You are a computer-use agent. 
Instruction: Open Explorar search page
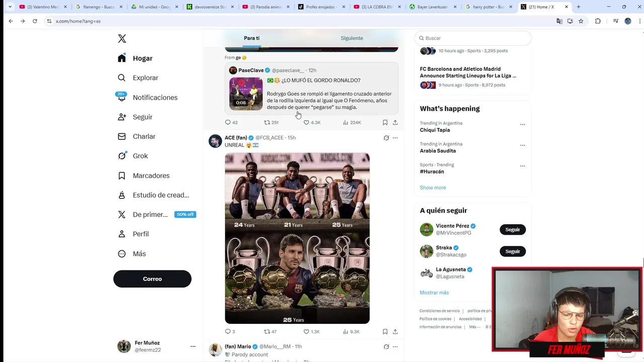[x=138, y=78]
